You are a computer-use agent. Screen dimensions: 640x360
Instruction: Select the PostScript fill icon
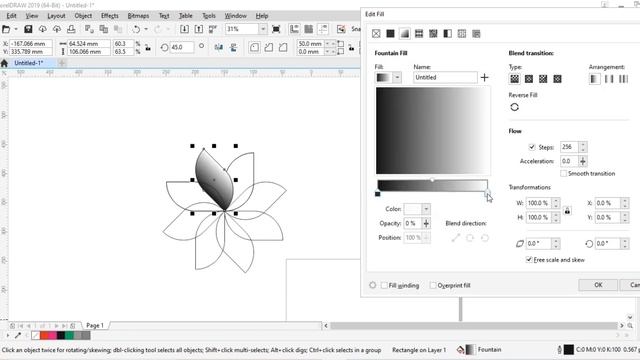476,33
